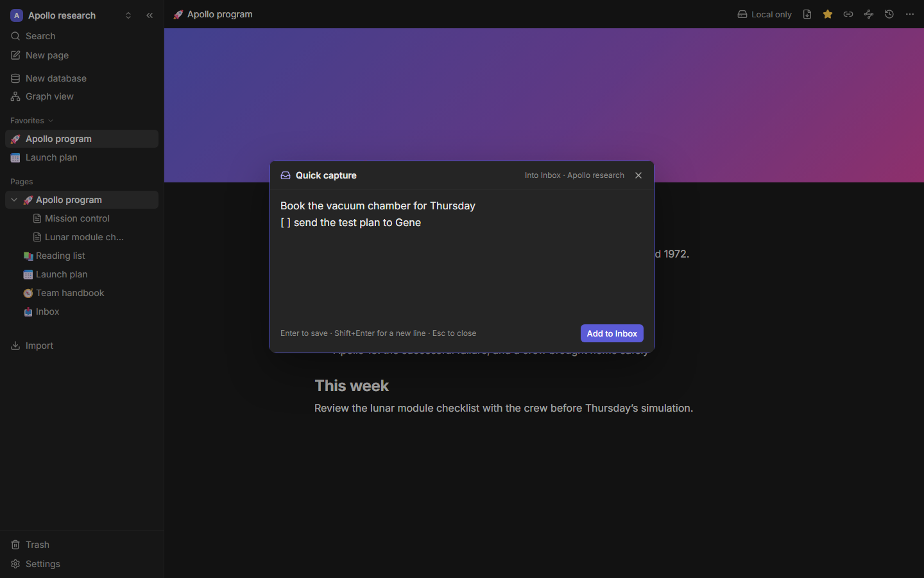924x578 pixels.
Task: Click the 'Into Inbox · Apollo research' label
Action: [x=574, y=175]
